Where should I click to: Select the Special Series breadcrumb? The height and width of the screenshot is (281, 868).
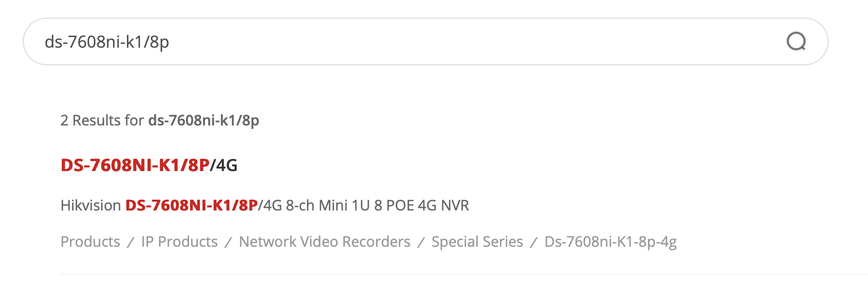[477, 242]
